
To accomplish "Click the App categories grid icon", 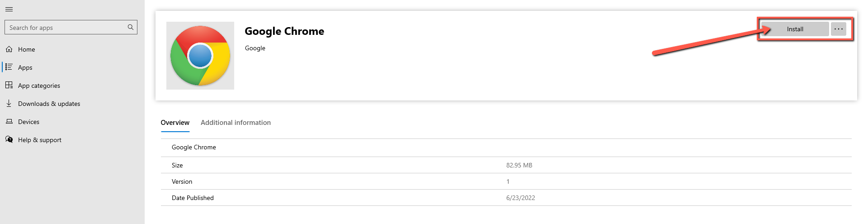I will (x=9, y=85).
